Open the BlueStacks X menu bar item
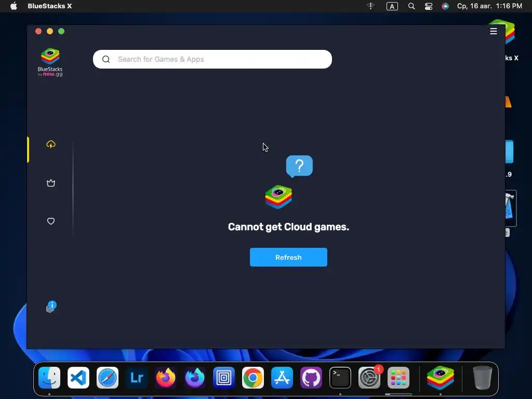Screen dimensions: 532x399 click(49, 6)
